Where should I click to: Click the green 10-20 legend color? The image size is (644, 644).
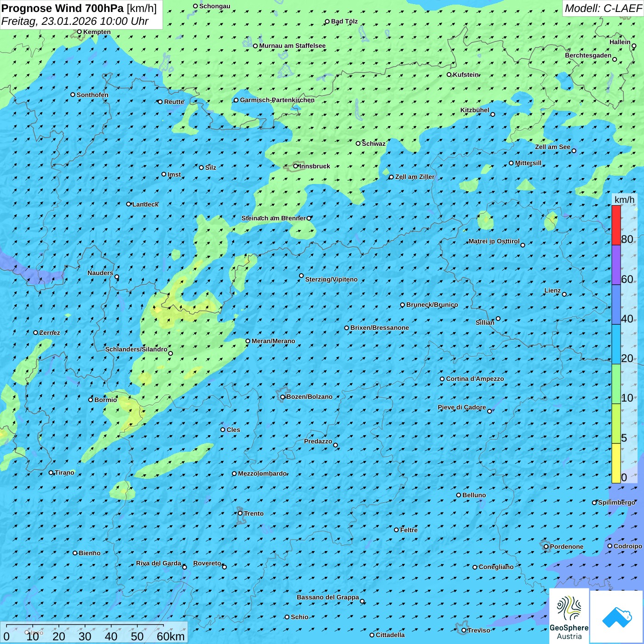coord(616,384)
